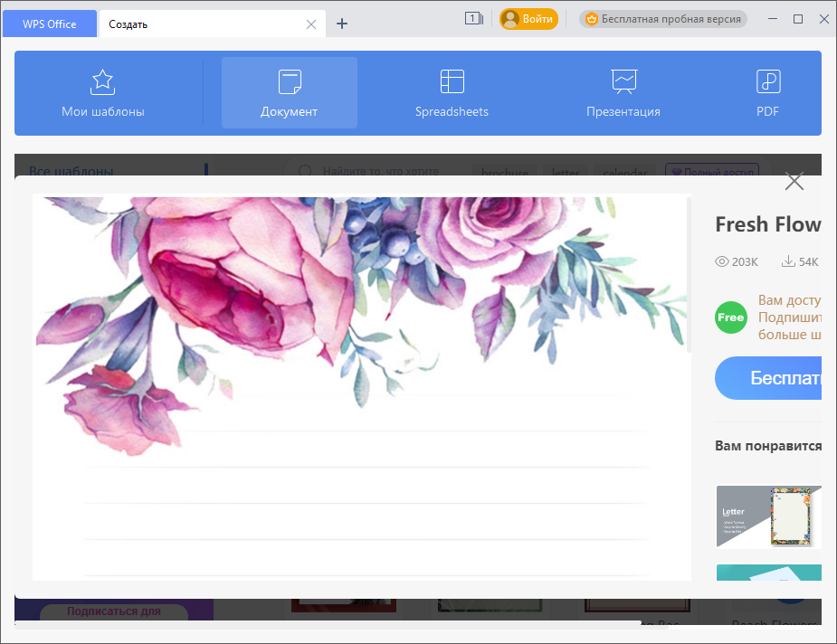Click the 203K views eye icon

[x=722, y=261]
